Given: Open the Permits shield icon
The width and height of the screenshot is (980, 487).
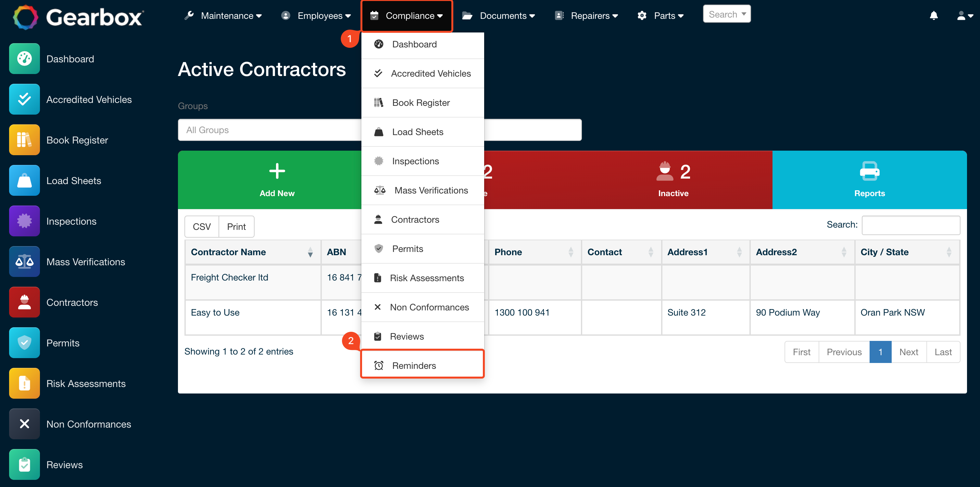Looking at the screenshot, I should (24, 343).
